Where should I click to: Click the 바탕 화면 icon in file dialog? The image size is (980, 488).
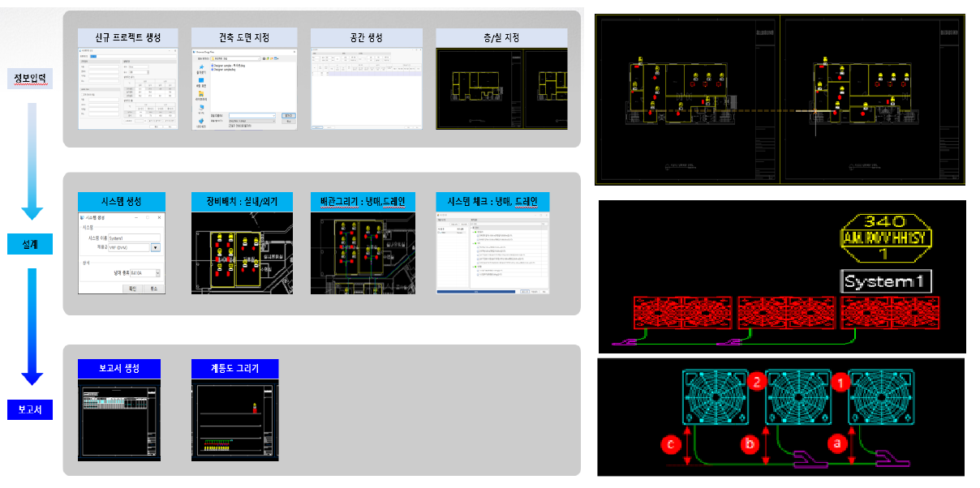pos(201,80)
